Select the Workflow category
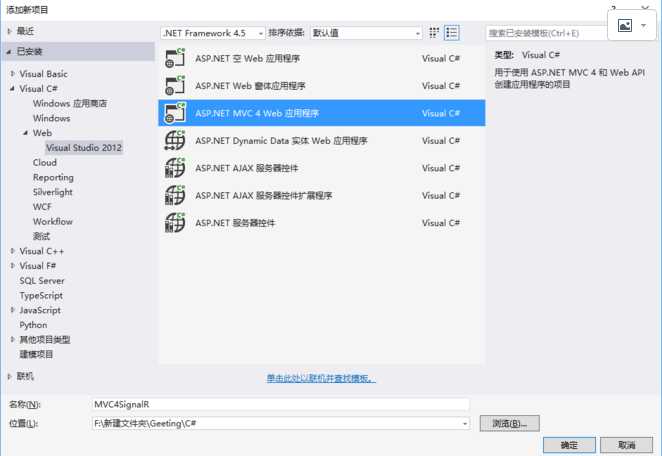662x456 pixels. (x=53, y=222)
